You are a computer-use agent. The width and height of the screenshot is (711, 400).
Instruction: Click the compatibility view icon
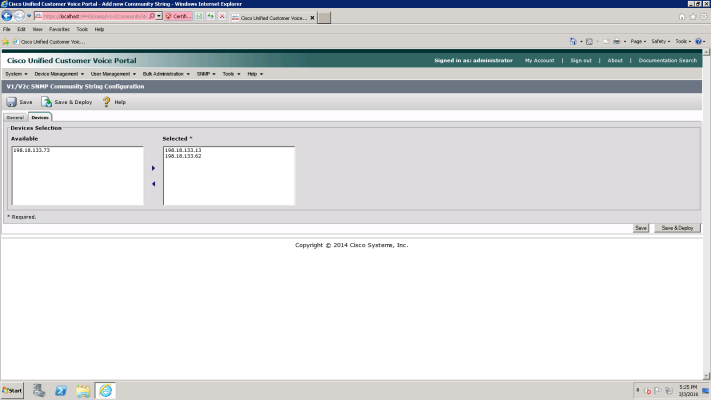tap(199, 16)
